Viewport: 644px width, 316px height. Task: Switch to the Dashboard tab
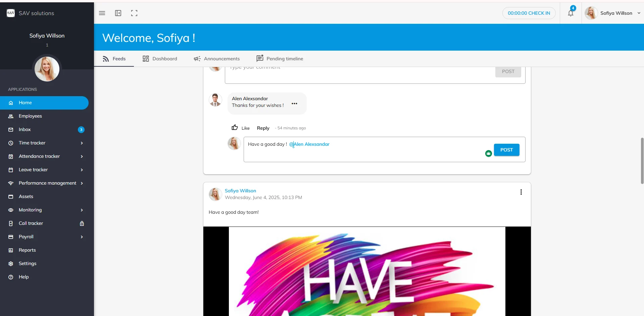pos(160,59)
